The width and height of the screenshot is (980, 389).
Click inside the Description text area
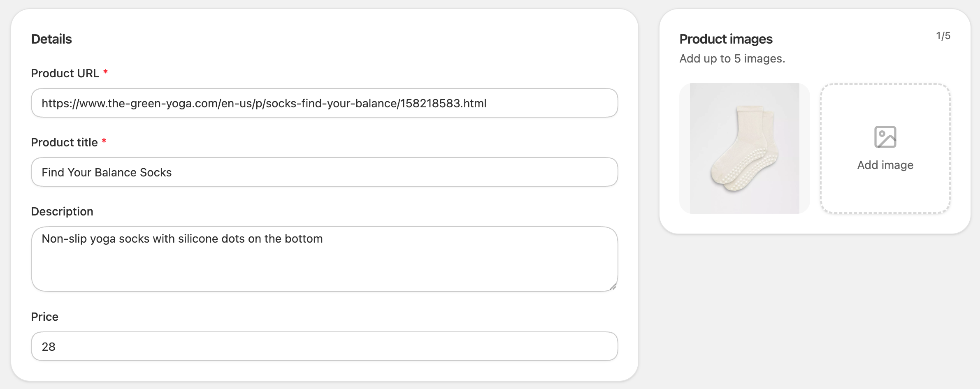324,259
